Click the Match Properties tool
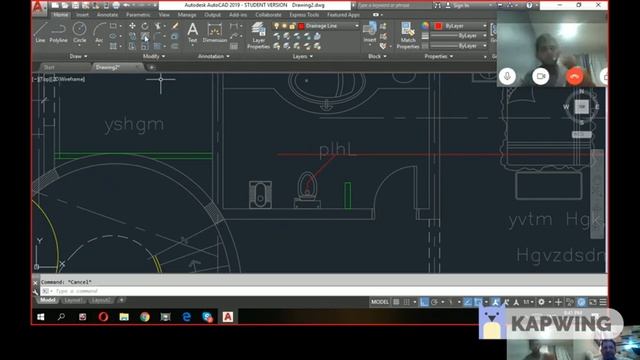 click(408, 36)
